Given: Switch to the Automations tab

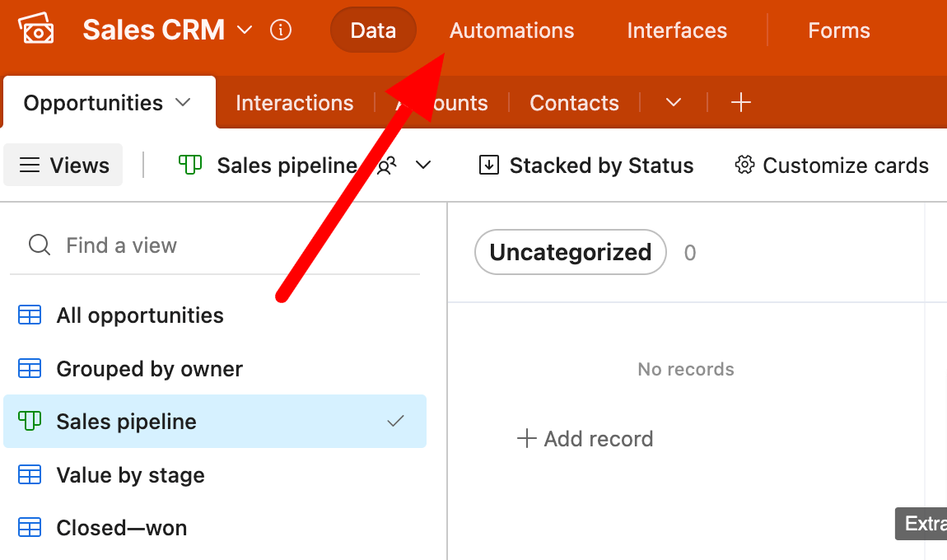Looking at the screenshot, I should coord(511,30).
